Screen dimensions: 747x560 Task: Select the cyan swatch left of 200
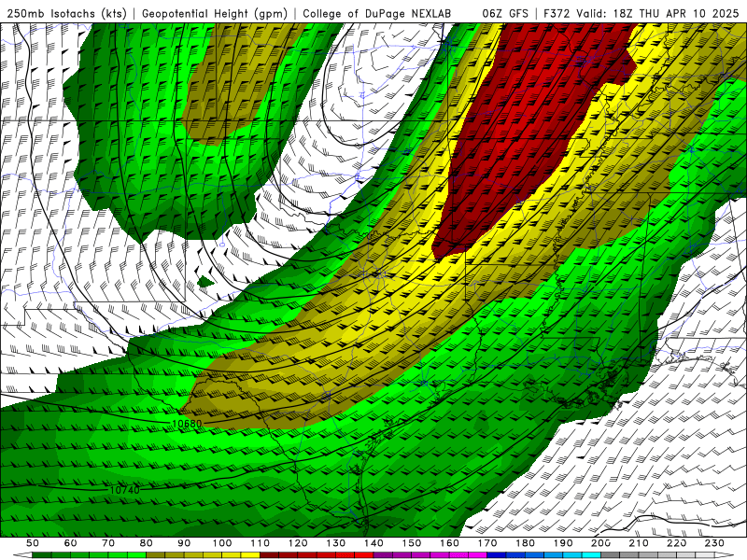pyautogui.click(x=591, y=555)
